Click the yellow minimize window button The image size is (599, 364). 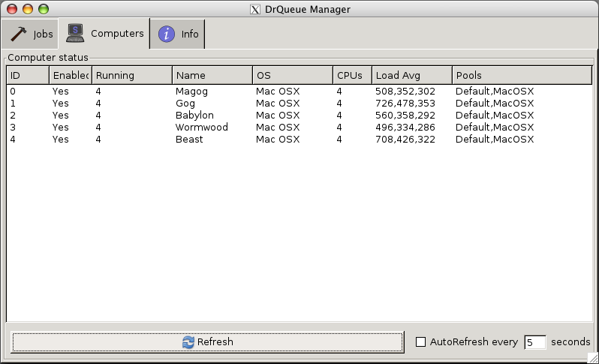(x=28, y=9)
